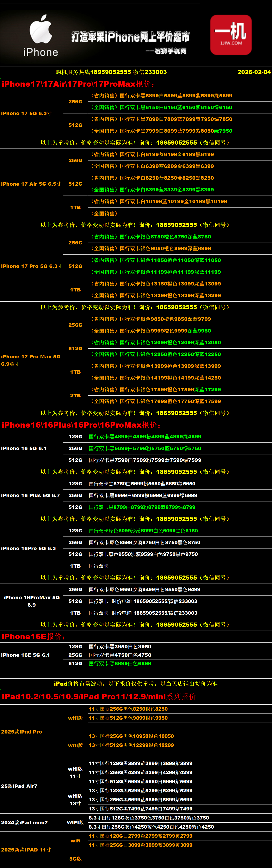The width and height of the screenshot is (272, 868).
Task: Click the 2024 iPad mini7 model cell
Action: [24, 822]
